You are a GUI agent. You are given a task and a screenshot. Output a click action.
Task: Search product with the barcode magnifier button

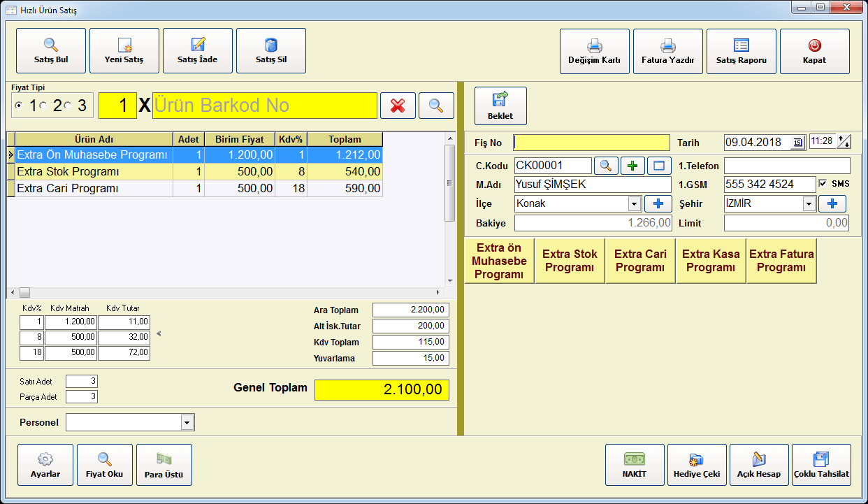(x=436, y=106)
